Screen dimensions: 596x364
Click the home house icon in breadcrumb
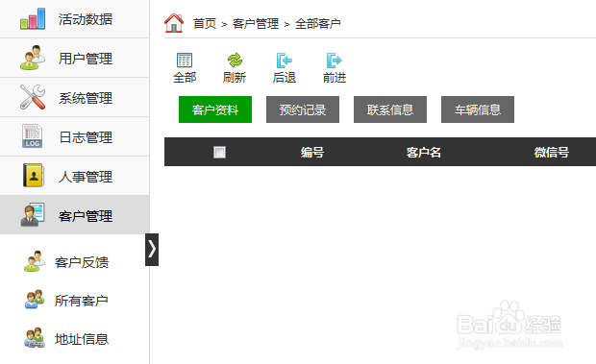tap(174, 23)
